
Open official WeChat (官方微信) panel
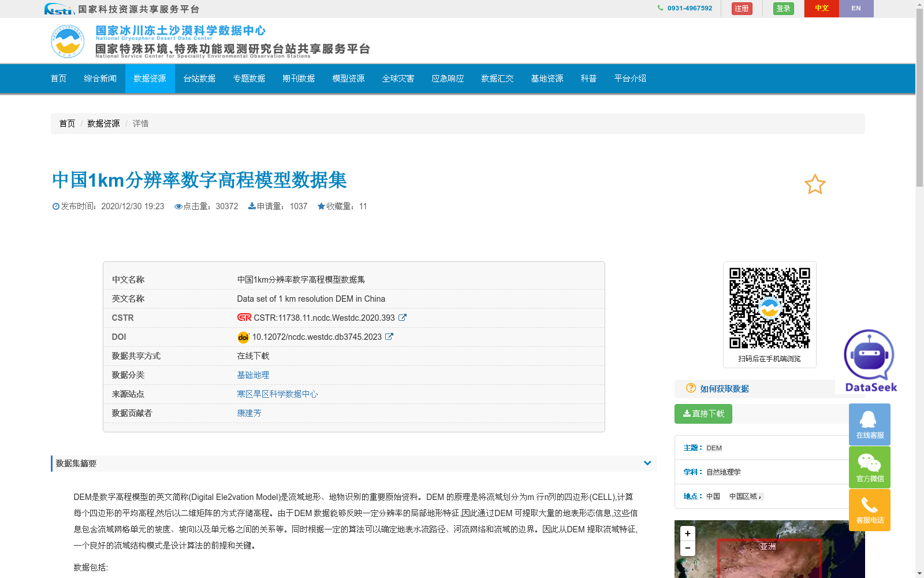870,467
